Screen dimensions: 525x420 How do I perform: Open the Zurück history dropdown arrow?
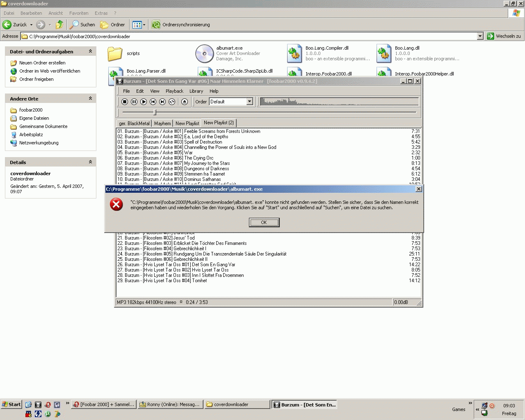tap(31, 25)
